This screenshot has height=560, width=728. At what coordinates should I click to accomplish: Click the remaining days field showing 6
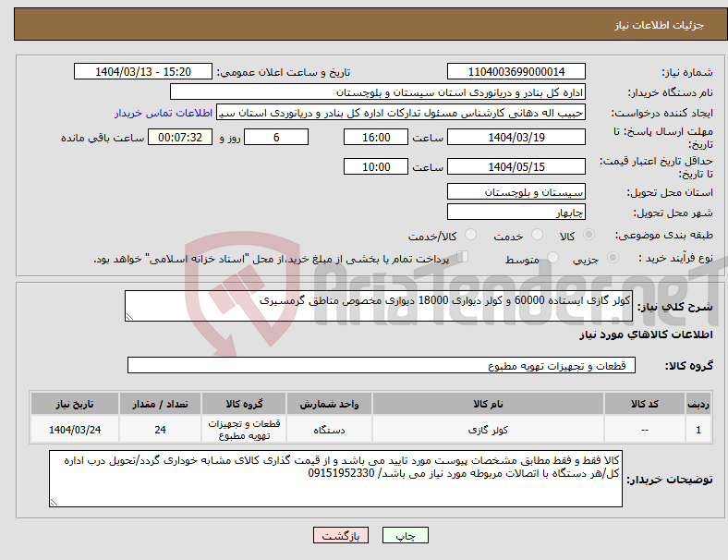[x=276, y=137]
